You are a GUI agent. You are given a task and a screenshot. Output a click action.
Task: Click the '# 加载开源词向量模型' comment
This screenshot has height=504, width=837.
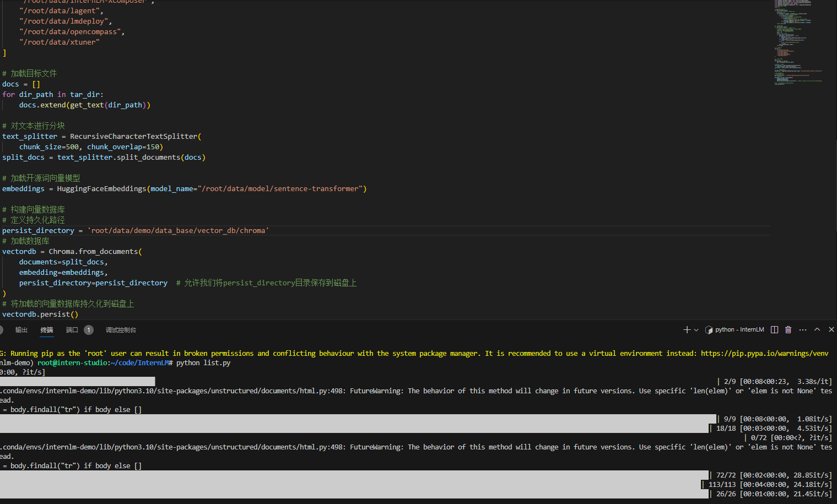[41, 178]
